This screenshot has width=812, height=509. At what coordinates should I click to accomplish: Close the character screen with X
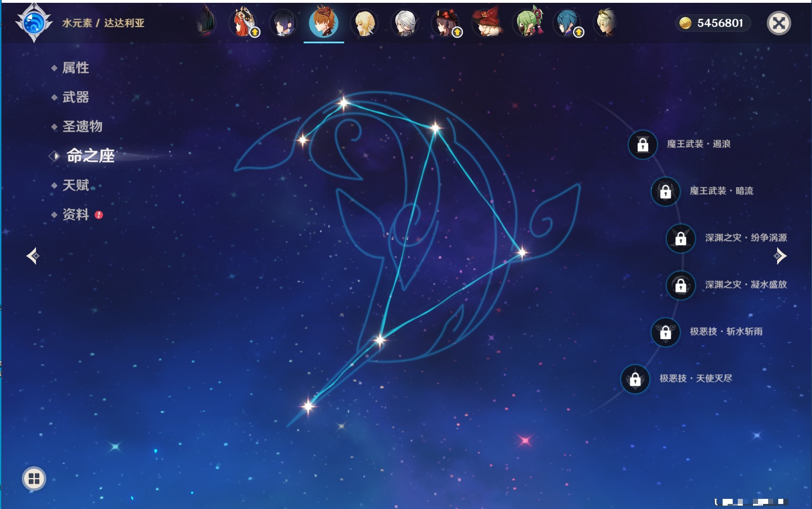point(779,23)
